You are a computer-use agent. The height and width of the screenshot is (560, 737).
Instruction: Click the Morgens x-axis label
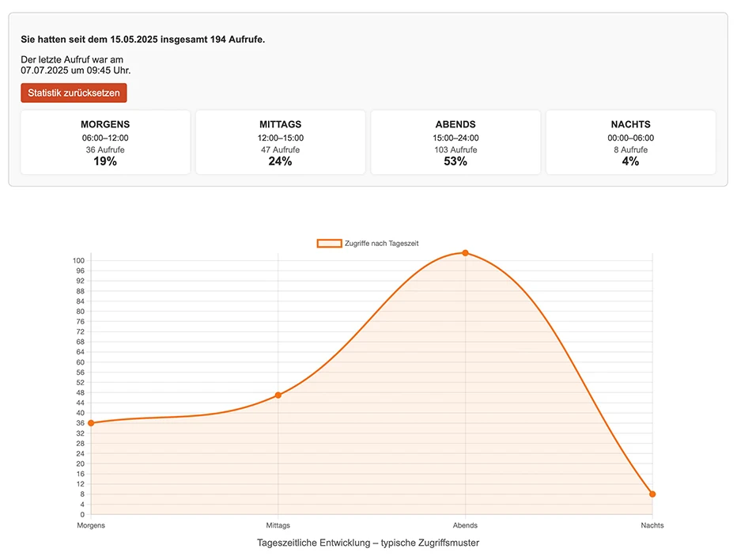click(x=91, y=525)
